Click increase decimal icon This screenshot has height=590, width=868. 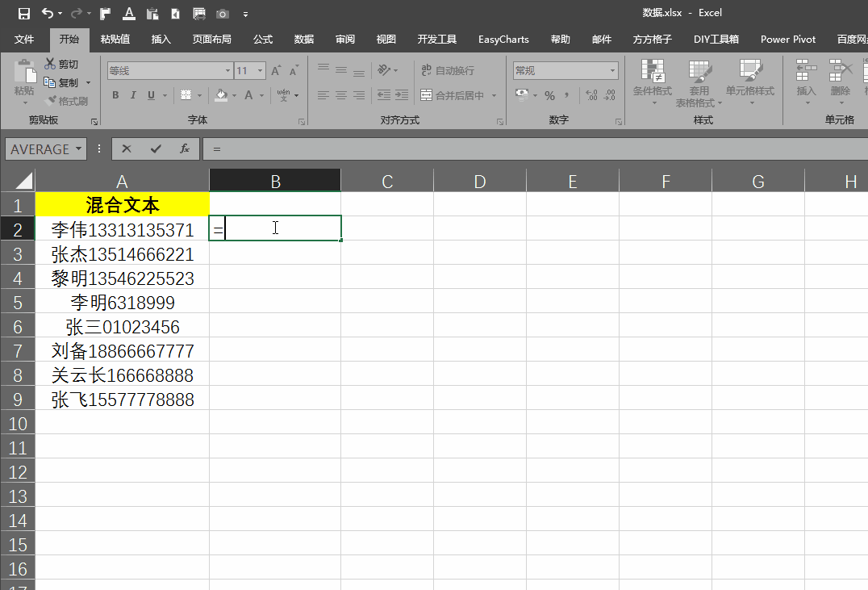[x=591, y=95]
